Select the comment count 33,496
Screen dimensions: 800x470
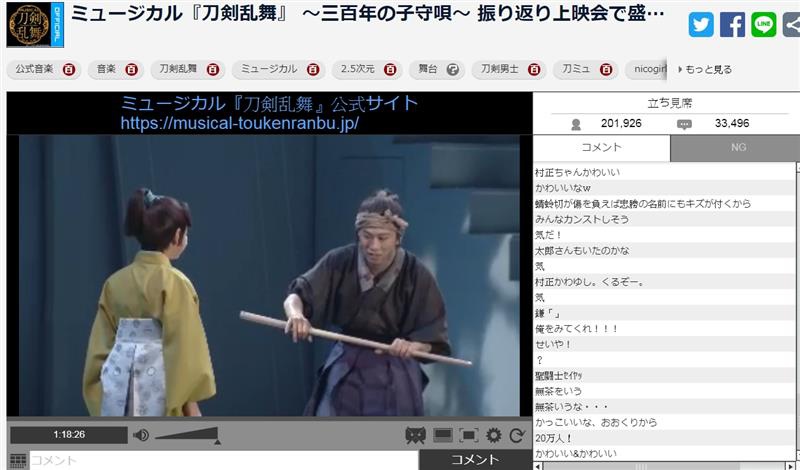pyautogui.click(x=732, y=123)
